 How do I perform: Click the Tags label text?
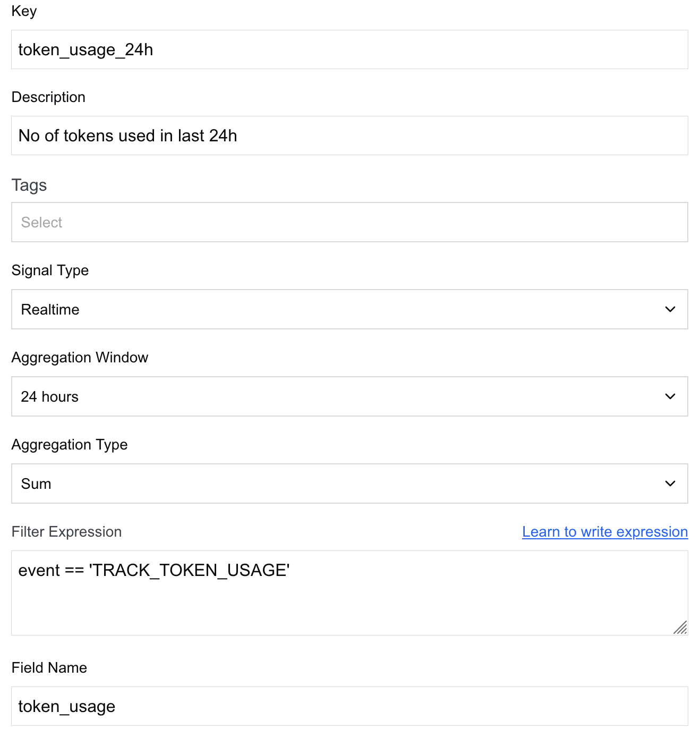click(29, 185)
